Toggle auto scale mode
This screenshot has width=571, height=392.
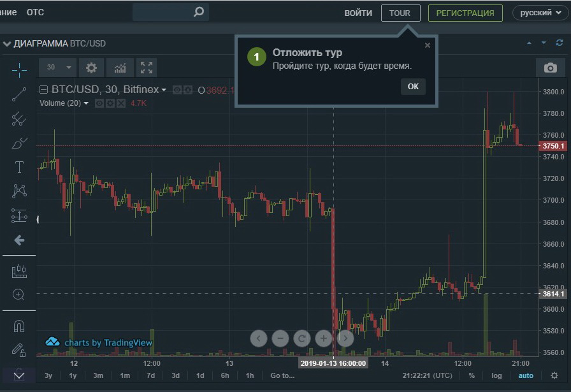(526, 375)
